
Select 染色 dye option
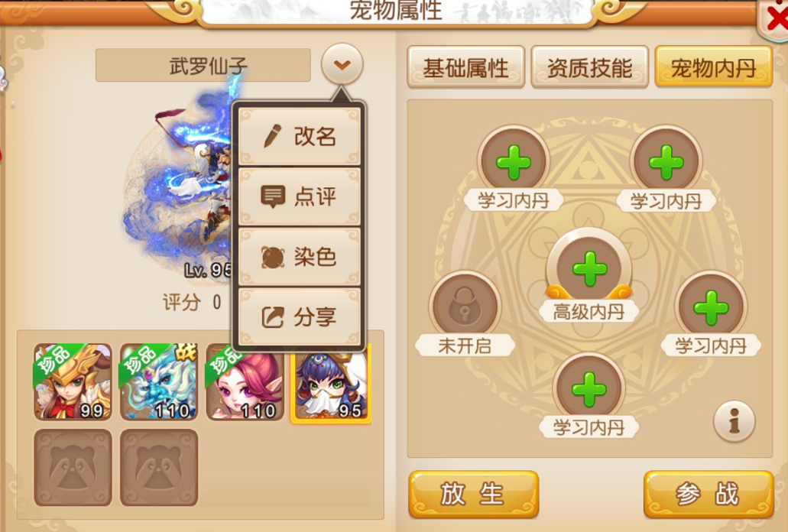tap(300, 257)
